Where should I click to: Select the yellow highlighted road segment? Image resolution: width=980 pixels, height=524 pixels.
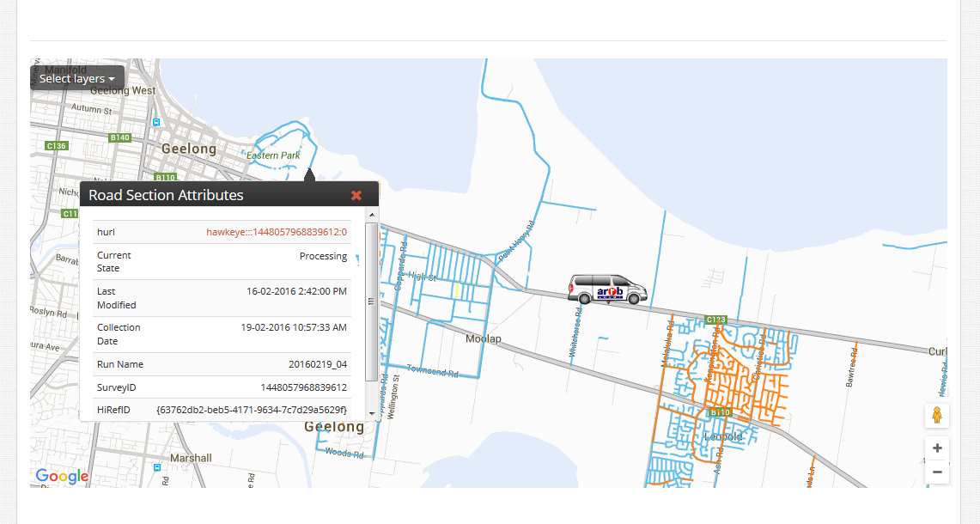pyautogui.click(x=458, y=290)
